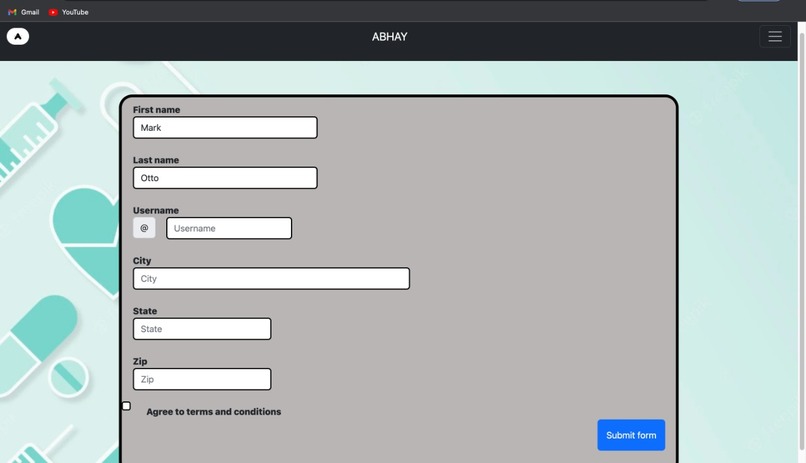Click the Zip label text
The height and width of the screenshot is (463, 806).
click(x=140, y=362)
